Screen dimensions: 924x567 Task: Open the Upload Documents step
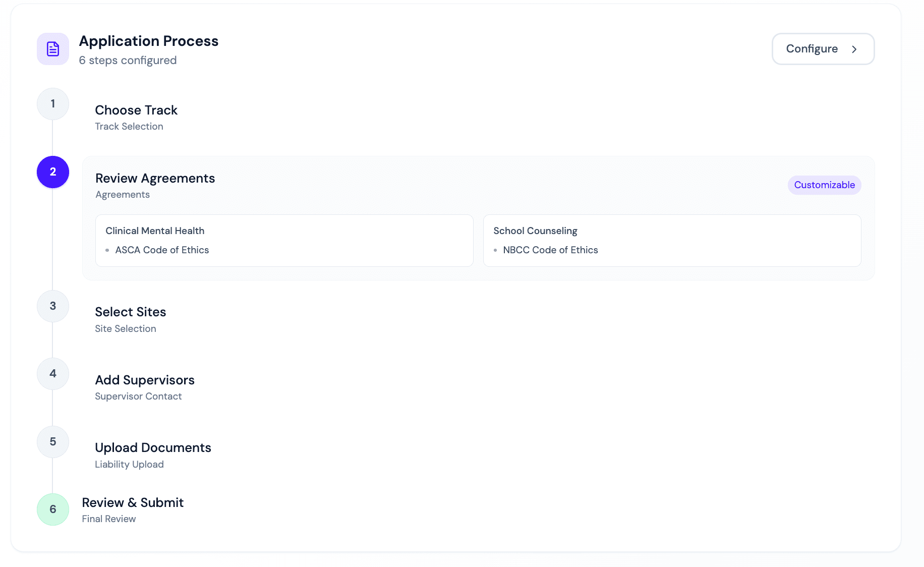[153, 448]
